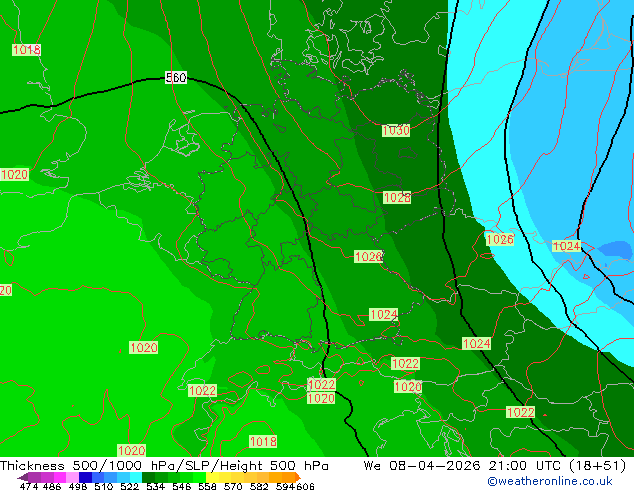634x490 pixels.
Task: Click the legend value 582
Action: (x=259, y=486)
